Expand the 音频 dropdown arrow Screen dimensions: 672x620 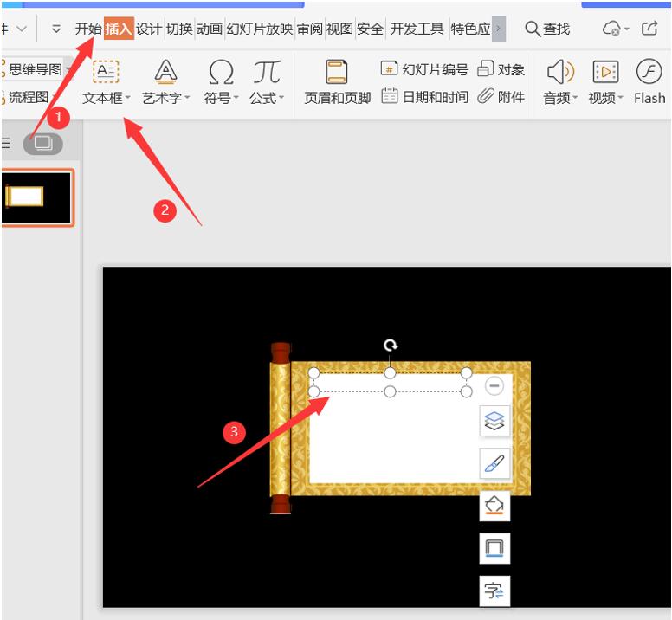(575, 98)
